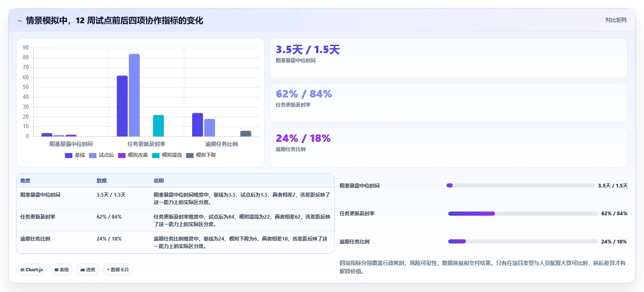Click the description for 任务更新及时率 row
This screenshot has width=644, height=292.
click(x=242, y=220)
